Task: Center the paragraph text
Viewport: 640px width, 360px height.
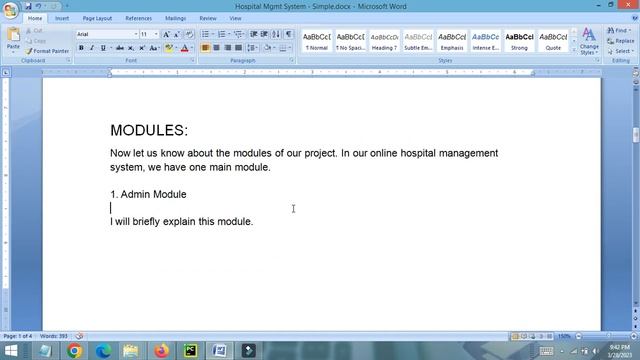Action: [216, 48]
